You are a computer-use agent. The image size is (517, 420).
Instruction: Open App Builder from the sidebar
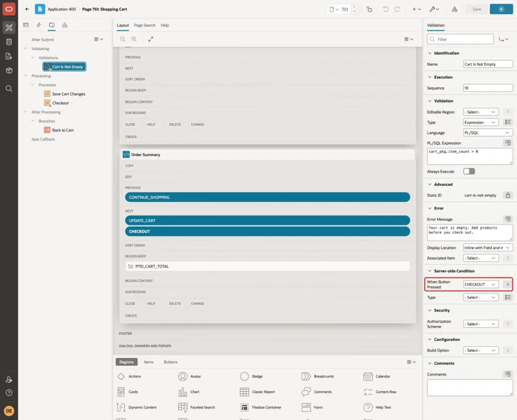[x=9, y=28]
